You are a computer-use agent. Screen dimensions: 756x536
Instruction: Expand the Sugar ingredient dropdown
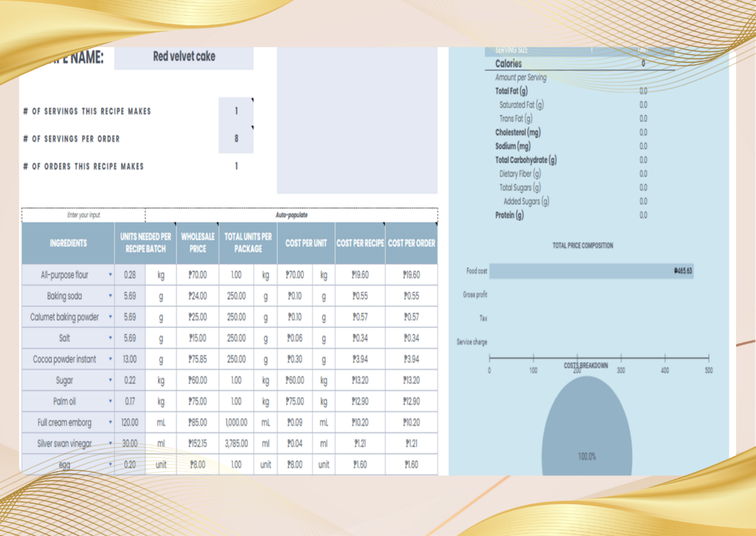point(110,380)
